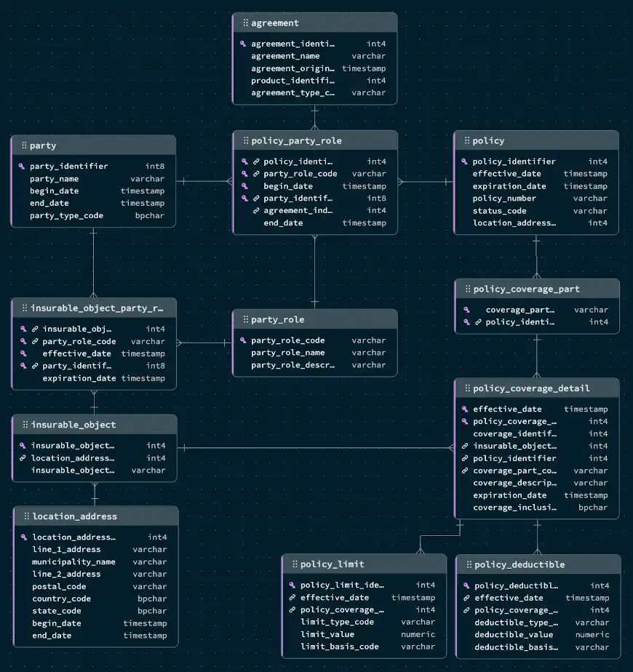The image size is (633, 672).
Task: Click the key icon beside agreement_identi field
Action: [243, 44]
